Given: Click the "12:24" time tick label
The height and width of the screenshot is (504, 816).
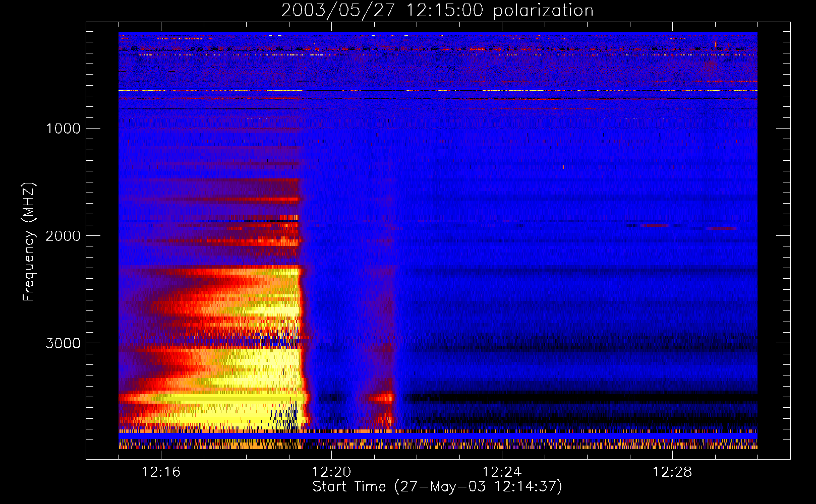Looking at the screenshot, I should coord(502,472).
